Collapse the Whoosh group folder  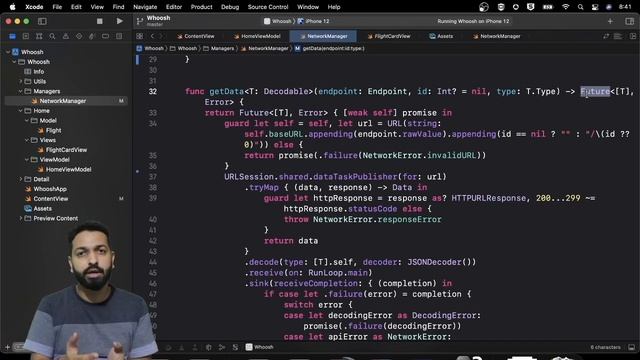point(14,62)
